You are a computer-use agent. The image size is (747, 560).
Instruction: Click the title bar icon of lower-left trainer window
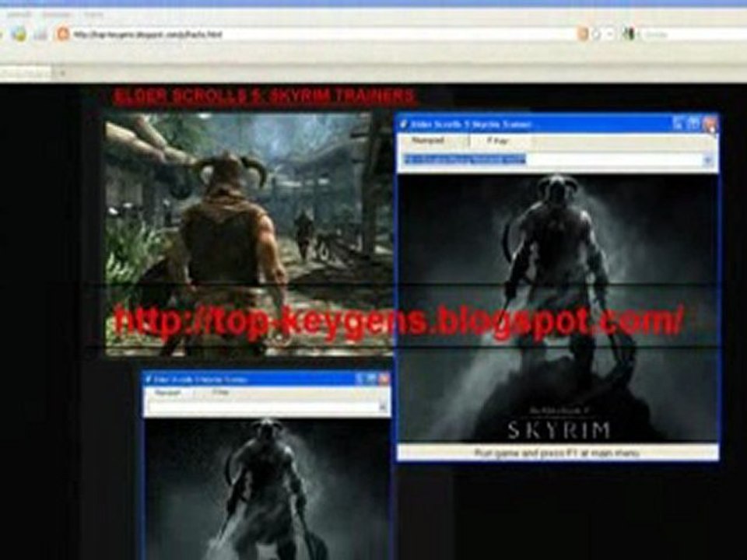[x=148, y=380]
